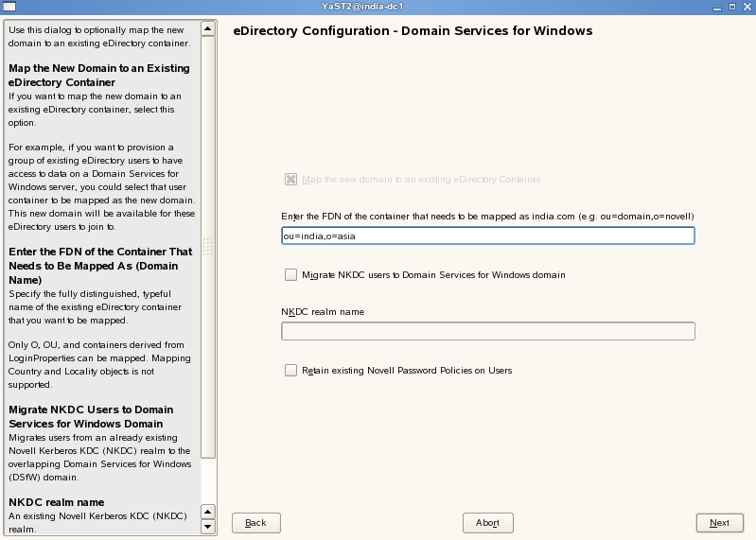This screenshot has width=756, height=540.
Task: Proceed with the Next button
Action: pyautogui.click(x=719, y=523)
